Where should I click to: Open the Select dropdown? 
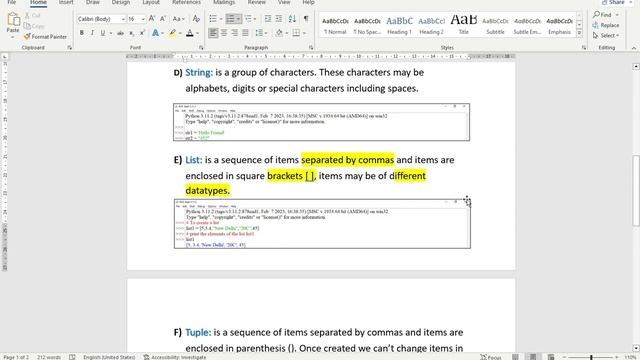pos(606,36)
